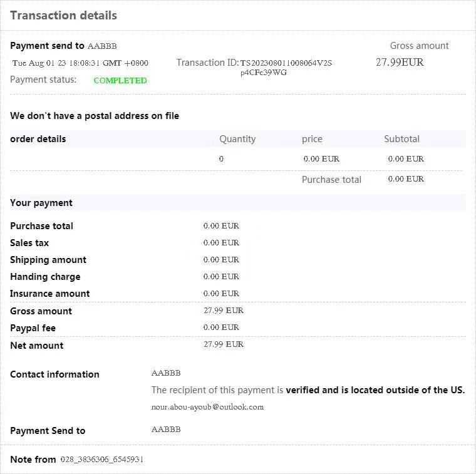The width and height of the screenshot is (476, 474).
Task: Click the green COMPLETED payment status
Action: pos(120,80)
